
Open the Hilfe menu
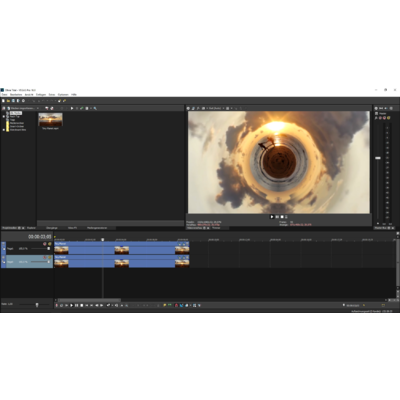(x=74, y=95)
